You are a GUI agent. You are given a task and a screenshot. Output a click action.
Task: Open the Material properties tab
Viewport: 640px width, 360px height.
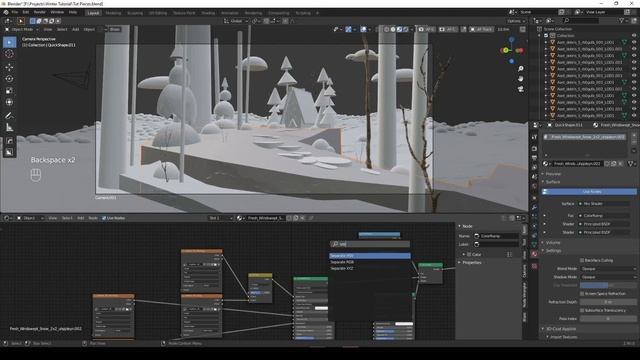534,254
